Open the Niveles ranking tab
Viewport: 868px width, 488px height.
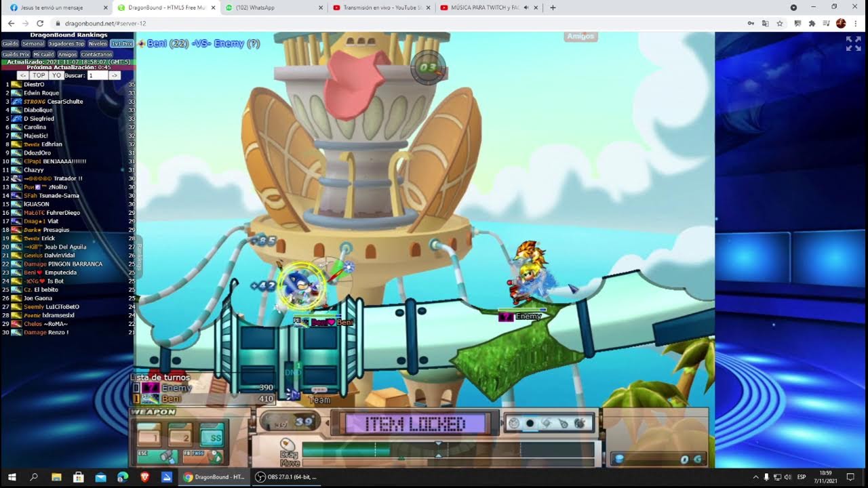coord(98,43)
